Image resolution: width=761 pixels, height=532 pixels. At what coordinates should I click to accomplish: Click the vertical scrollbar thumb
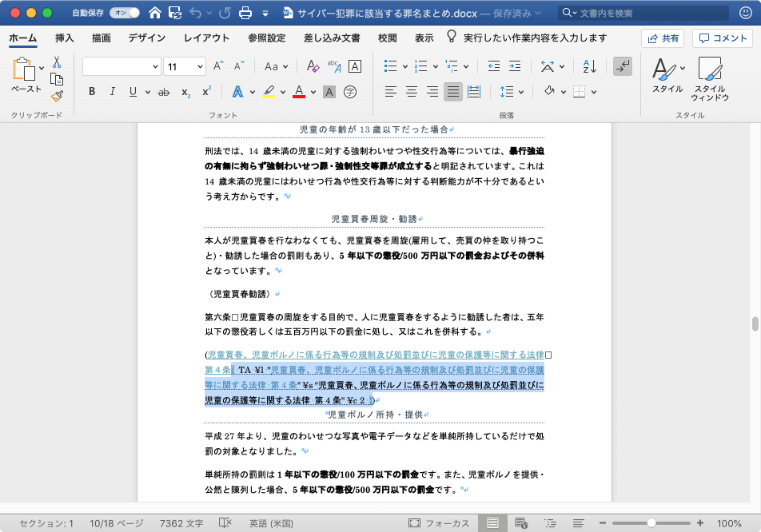tap(755, 324)
